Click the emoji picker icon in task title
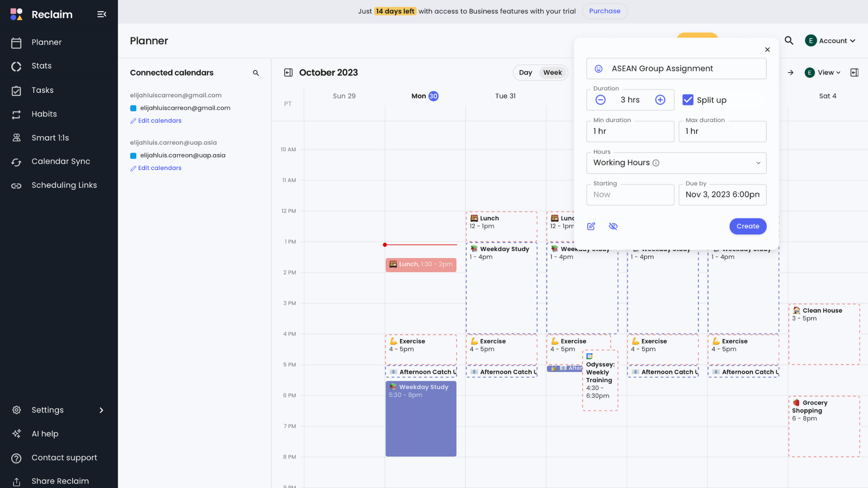This screenshot has width=868, height=488. [x=598, y=69]
